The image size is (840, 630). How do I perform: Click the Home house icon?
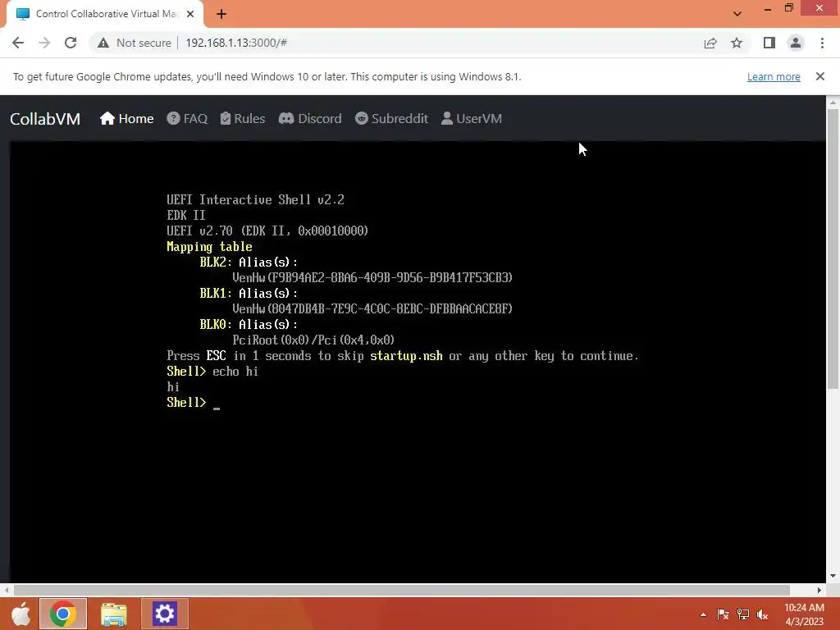click(x=107, y=118)
